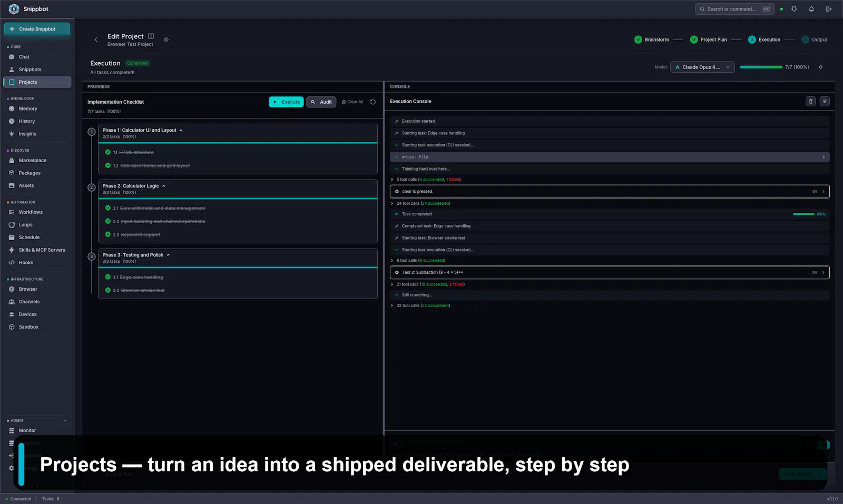Collapse Phase 3: Testing and Polish

coord(168,255)
